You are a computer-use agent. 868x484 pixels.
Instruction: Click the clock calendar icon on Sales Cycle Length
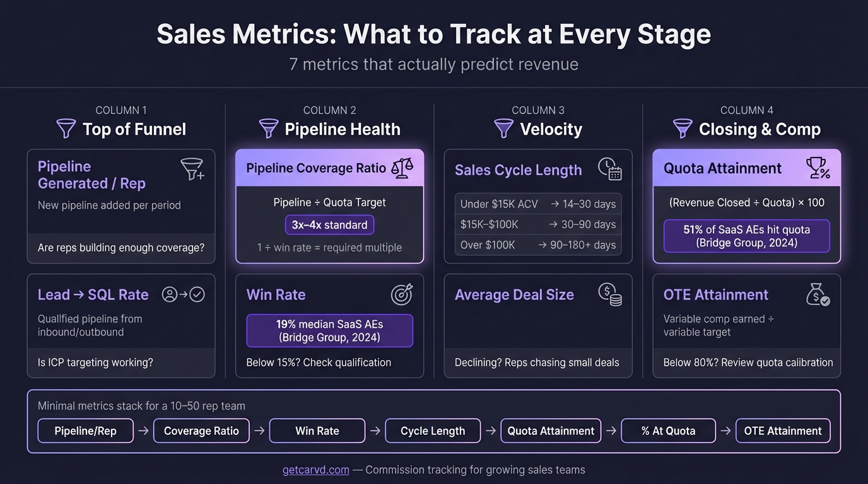point(610,169)
